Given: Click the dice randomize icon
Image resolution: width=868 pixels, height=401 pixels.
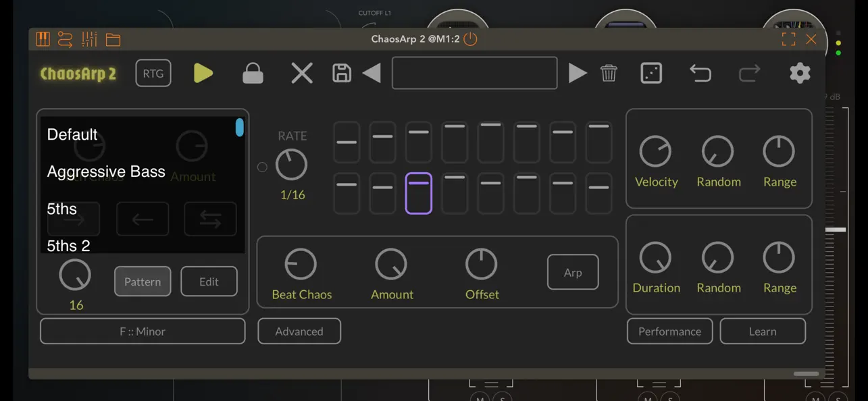Looking at the screenshot, I should pos(650,73).
